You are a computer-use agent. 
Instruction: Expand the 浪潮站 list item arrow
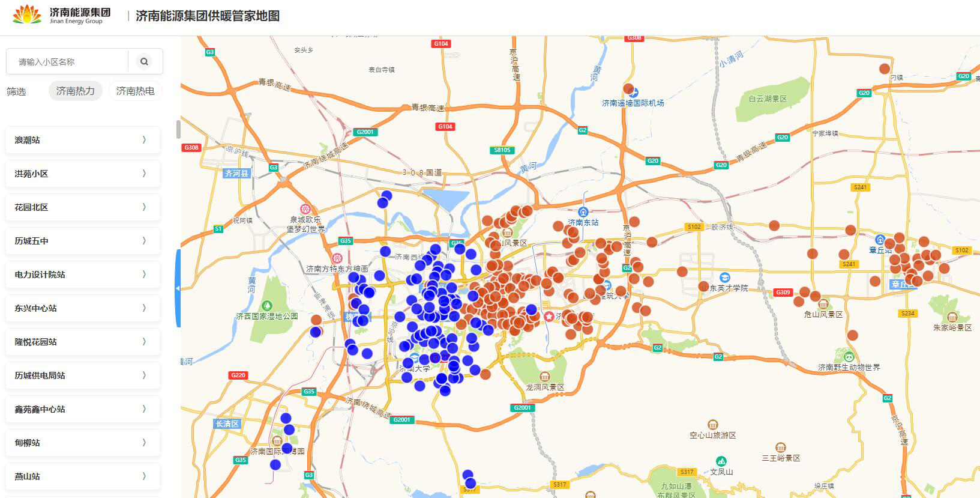click(x=144, y=140)
